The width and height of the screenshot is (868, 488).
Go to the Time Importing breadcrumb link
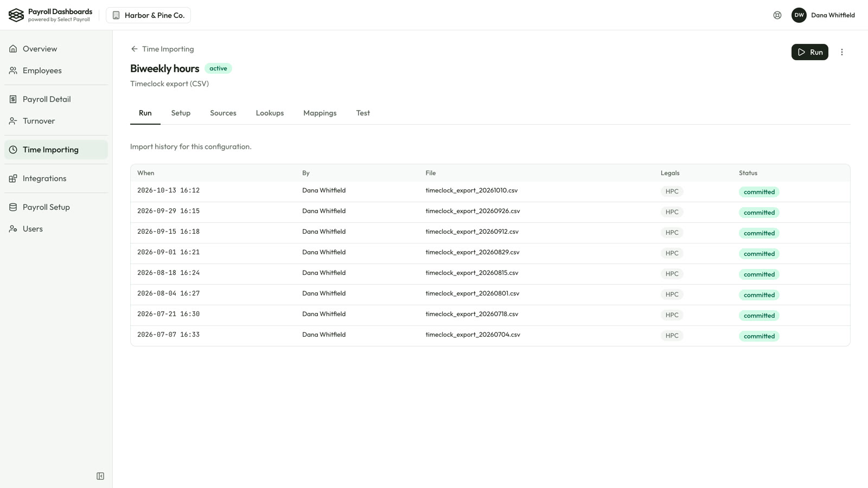pyautogui.click(x=168, y=49)
